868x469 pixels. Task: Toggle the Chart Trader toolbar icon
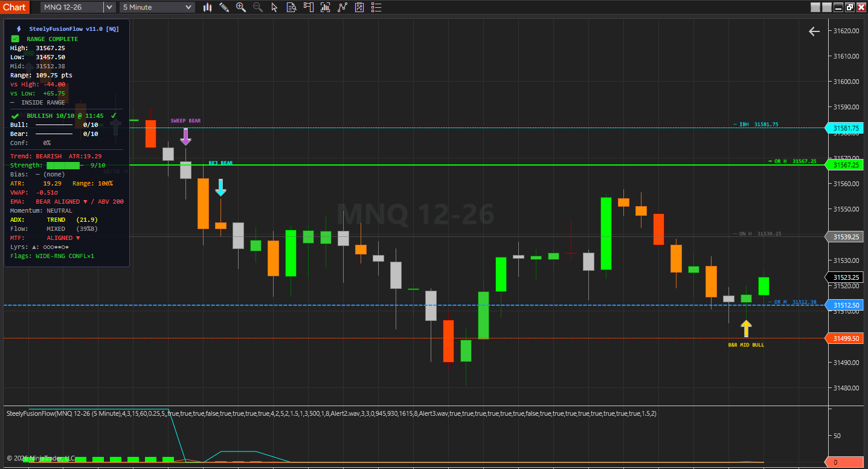[x=309, y=7]
